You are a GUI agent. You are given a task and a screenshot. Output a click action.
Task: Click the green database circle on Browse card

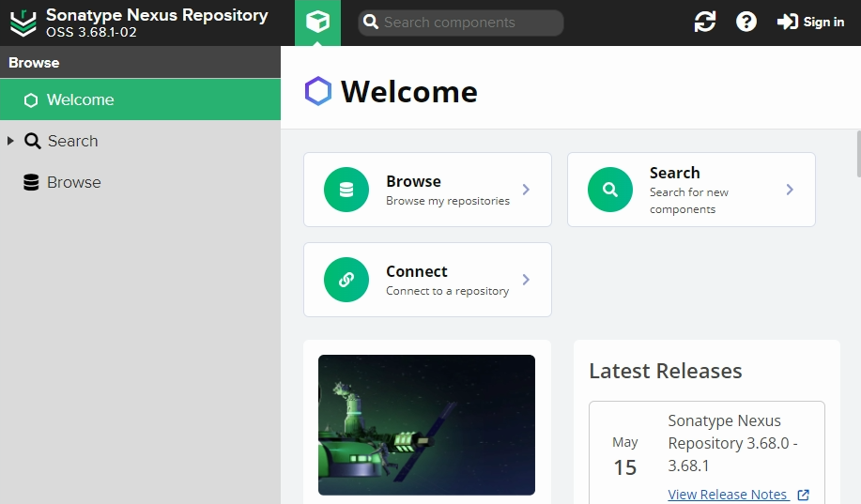(346, 190)
